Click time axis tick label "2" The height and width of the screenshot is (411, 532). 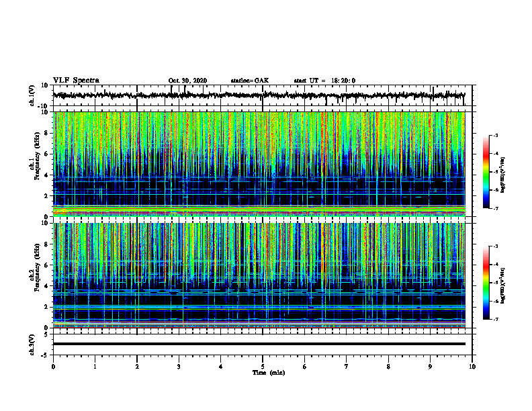point(137,367)
